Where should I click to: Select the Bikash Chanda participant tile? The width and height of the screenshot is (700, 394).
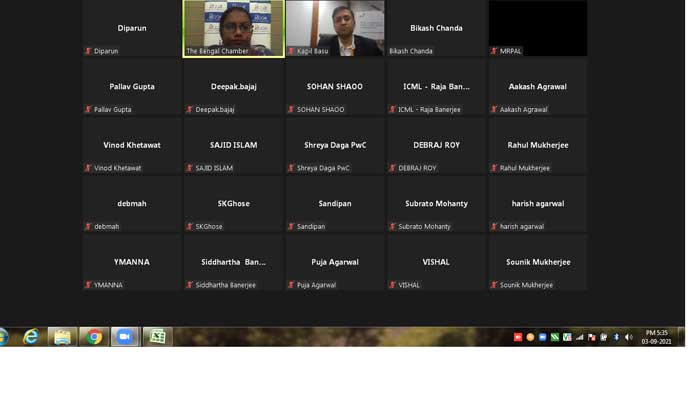tap(436, 28)
